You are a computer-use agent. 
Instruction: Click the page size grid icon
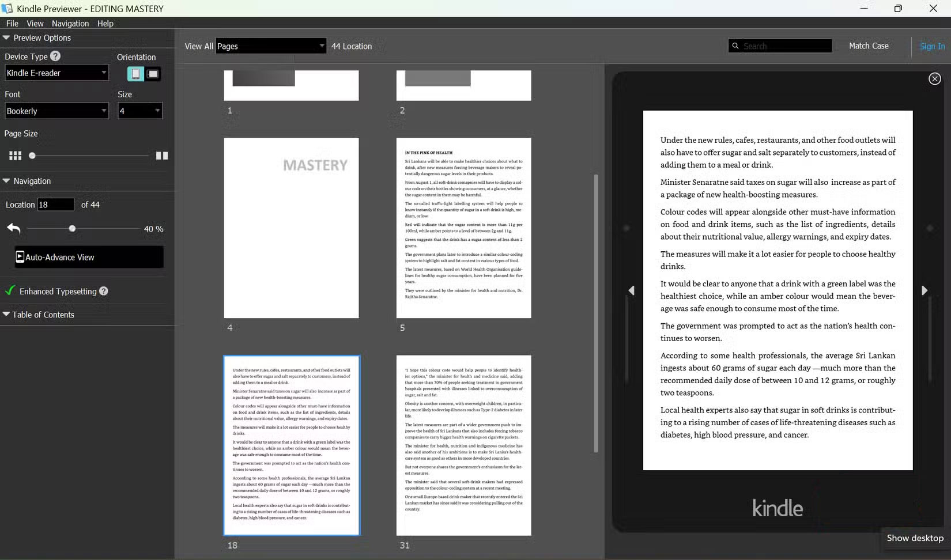click(14, 155)
